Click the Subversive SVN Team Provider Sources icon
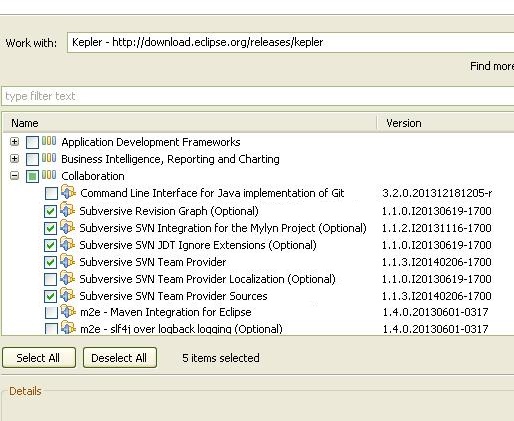 tap(68, 295)
